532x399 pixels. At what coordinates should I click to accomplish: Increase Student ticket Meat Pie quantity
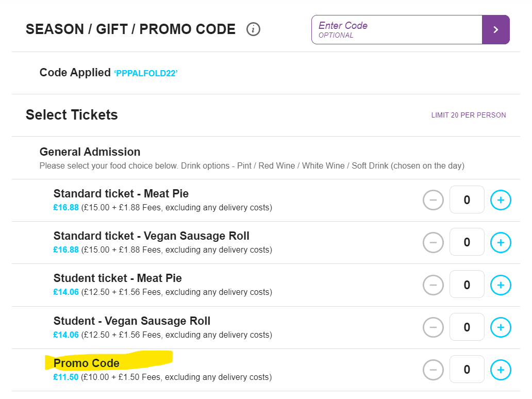click(x=501, y=285)
